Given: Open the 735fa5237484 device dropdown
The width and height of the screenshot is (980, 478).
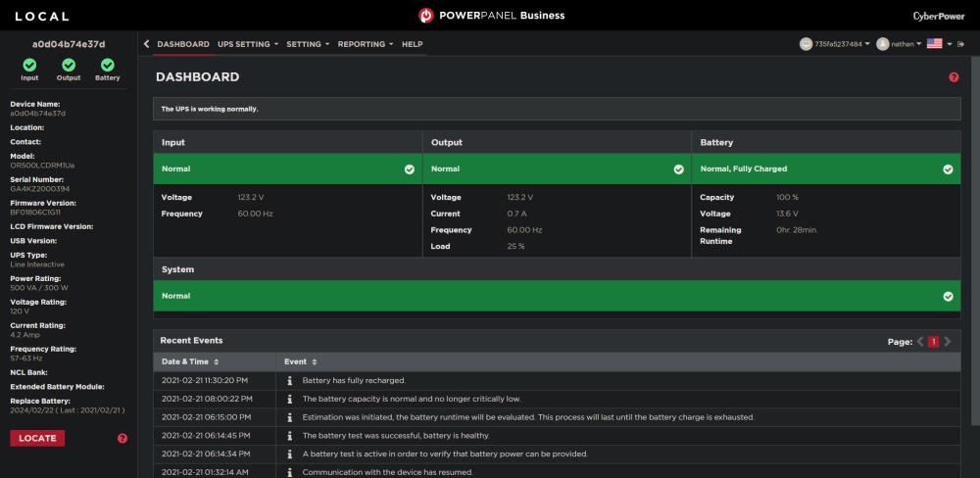Looking at the screenshot, I should pyautogui.click(x=842, y=44).
